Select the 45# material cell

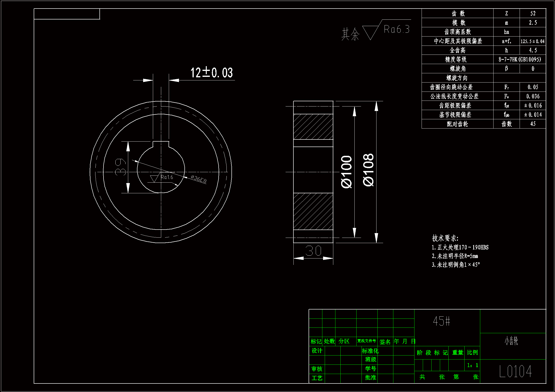pos(441,321)
